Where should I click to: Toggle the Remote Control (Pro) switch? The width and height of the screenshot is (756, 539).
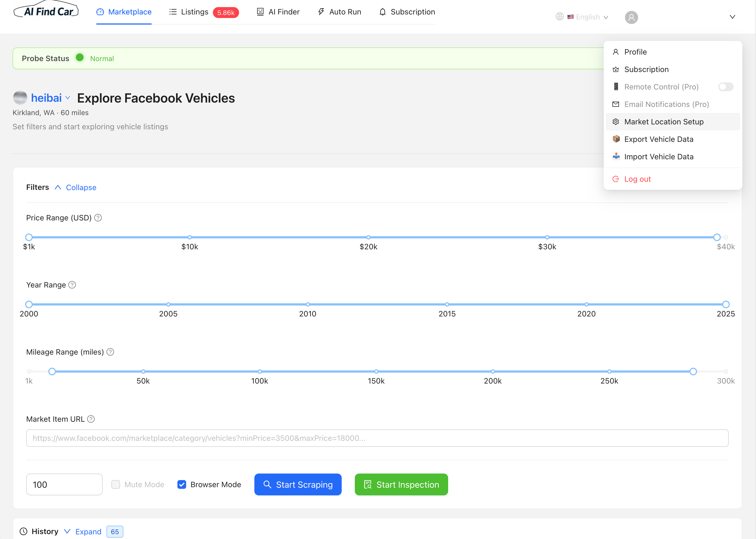(x=725, y=87)
